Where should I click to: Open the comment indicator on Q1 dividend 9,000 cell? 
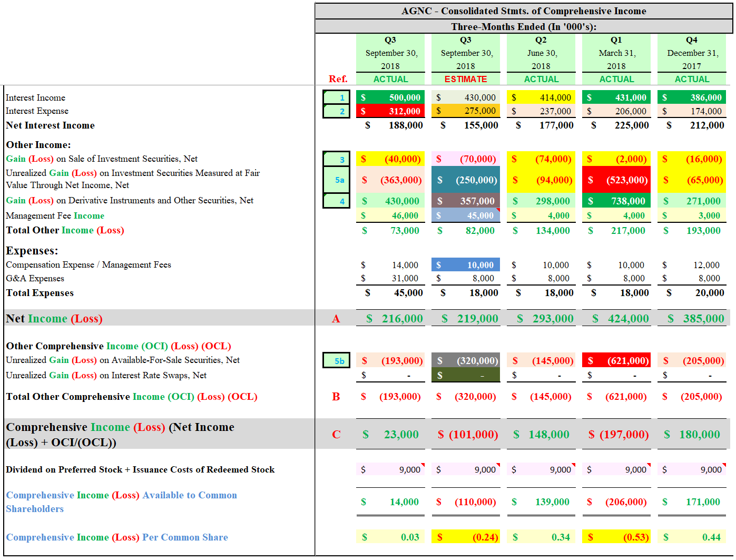coord(647,465)
